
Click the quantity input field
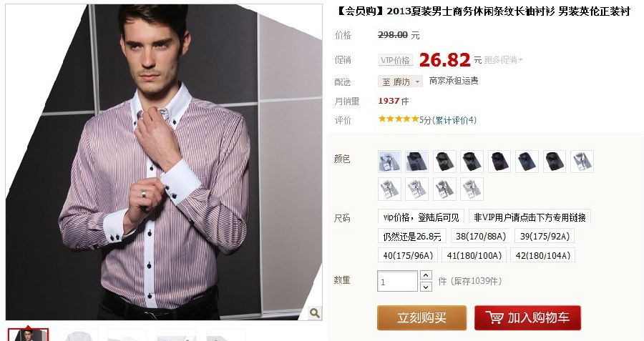click(397, 282)
